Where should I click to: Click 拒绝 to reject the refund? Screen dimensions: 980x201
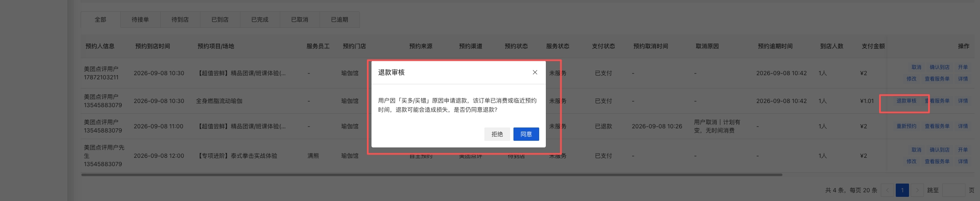point(497,134)
